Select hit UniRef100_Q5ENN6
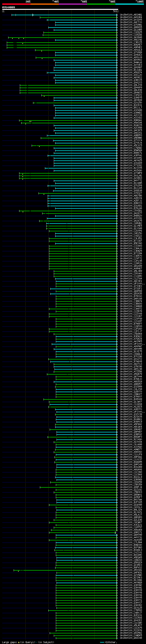The width and height of the screenshot is (146, 644). pos(131,138)
